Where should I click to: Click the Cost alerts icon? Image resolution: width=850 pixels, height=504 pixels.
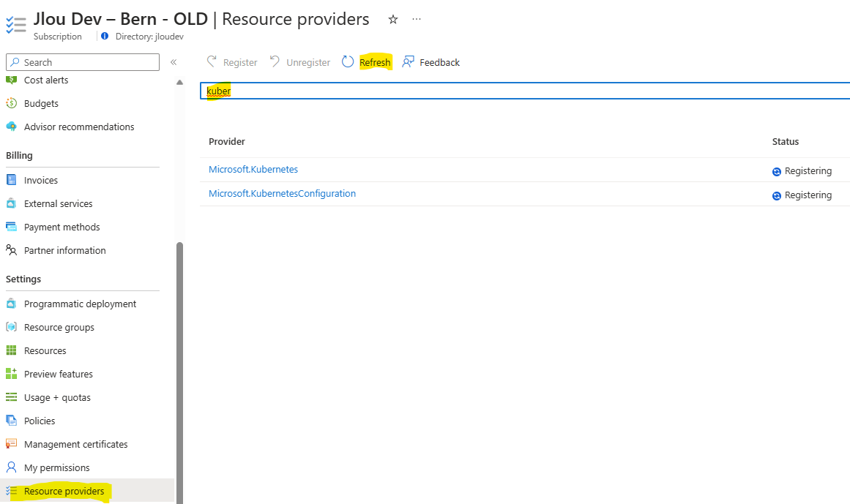12,80
